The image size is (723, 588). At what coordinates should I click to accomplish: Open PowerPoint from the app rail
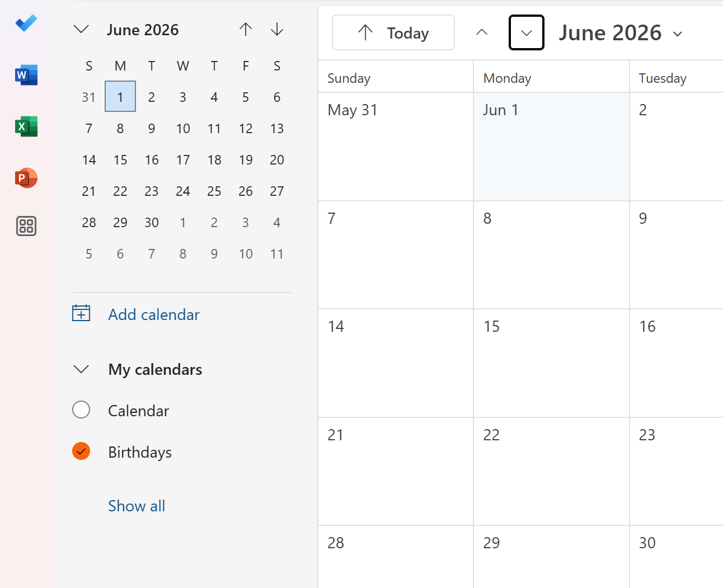26,178
